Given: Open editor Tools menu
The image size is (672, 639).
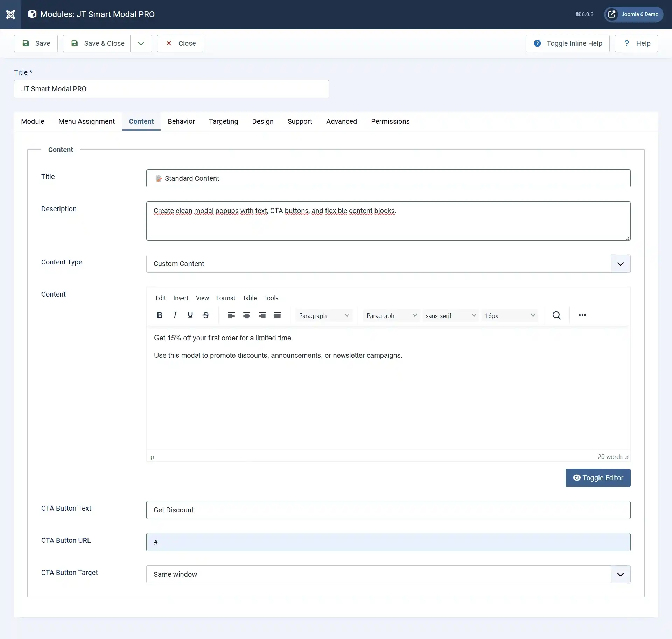Looking at the screenshot, I should tap(271, 298).
